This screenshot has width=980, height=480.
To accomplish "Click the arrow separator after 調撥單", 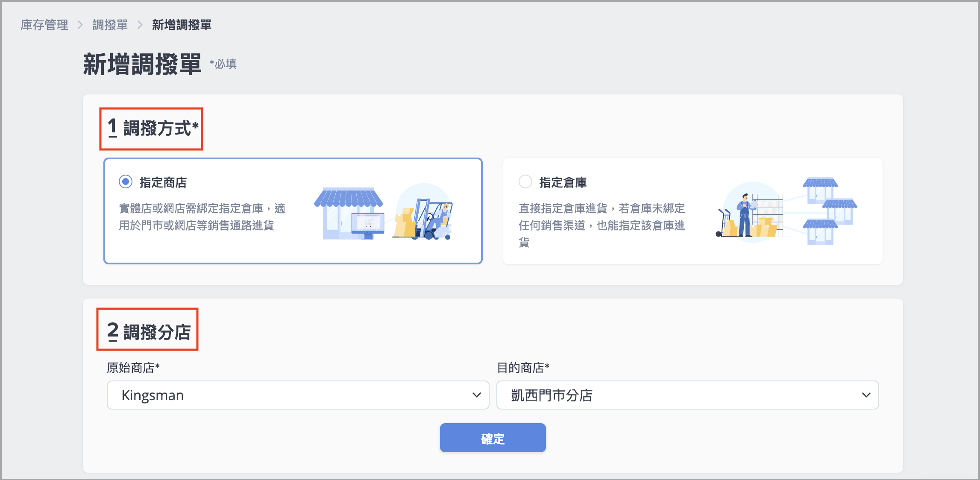I will (140, 25).
